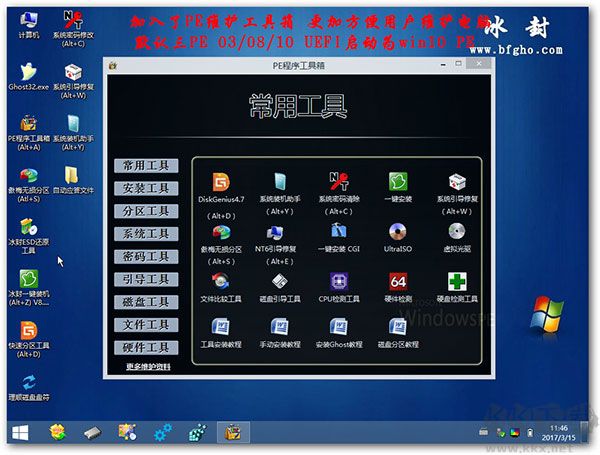This screenshot has height=455, width=600.
Task: Click 系统密码清除 icon in toolbox
Action: click(338, 183)
